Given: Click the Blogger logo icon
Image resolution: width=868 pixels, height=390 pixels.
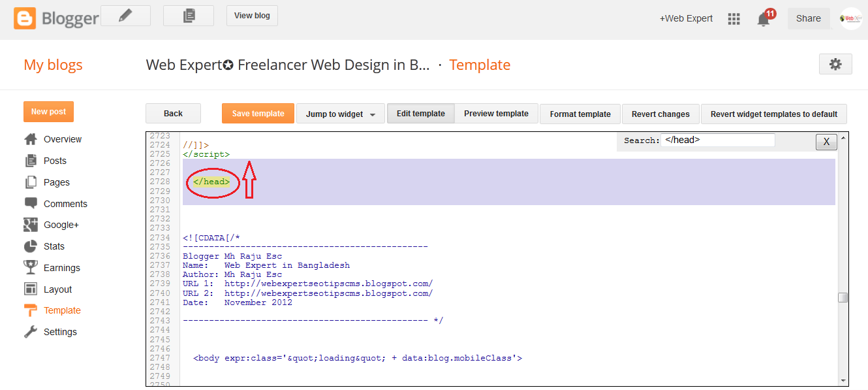Looking at the screenshot, I should click(x=25, y=18).
